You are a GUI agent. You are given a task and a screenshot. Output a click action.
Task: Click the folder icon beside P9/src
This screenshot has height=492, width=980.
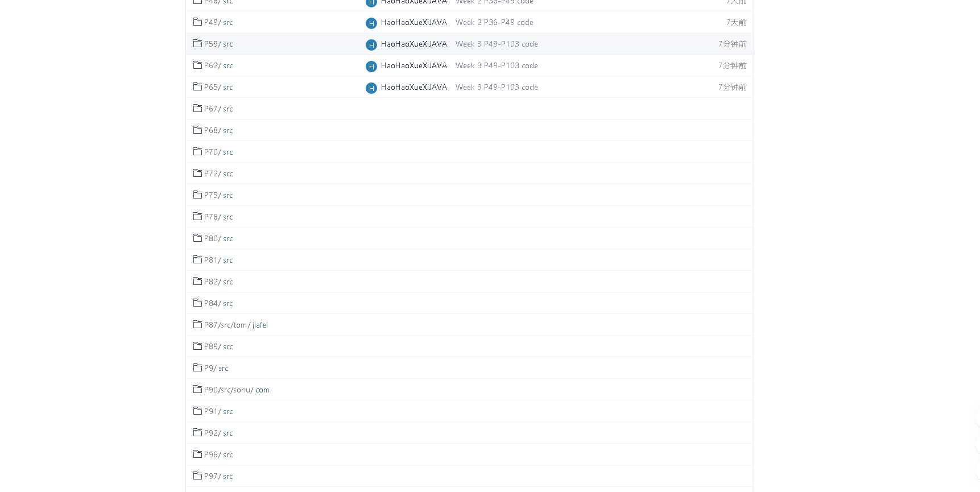click(x=197, y=367)
